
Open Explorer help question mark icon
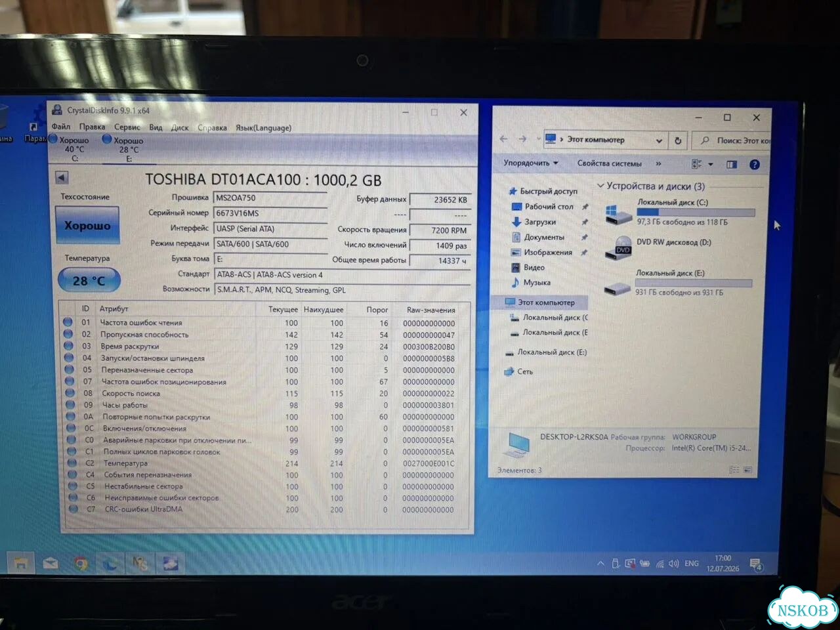tap(755, 164)
